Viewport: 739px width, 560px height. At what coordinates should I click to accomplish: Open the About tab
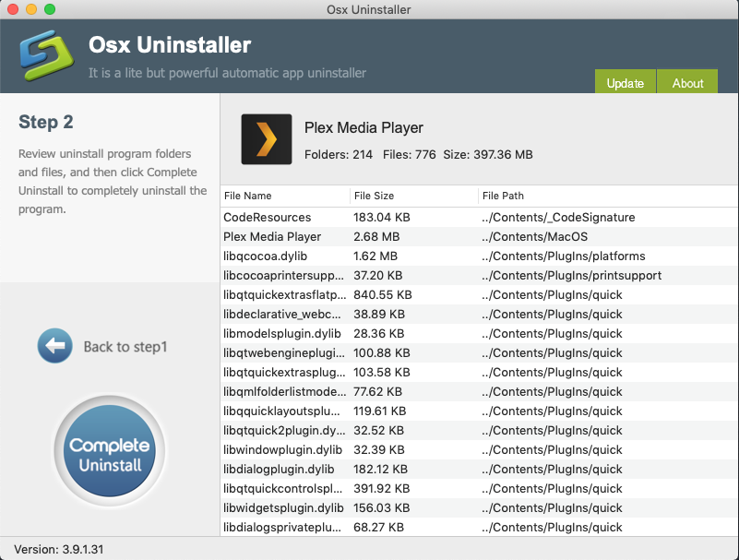click(x=687, y=83)
